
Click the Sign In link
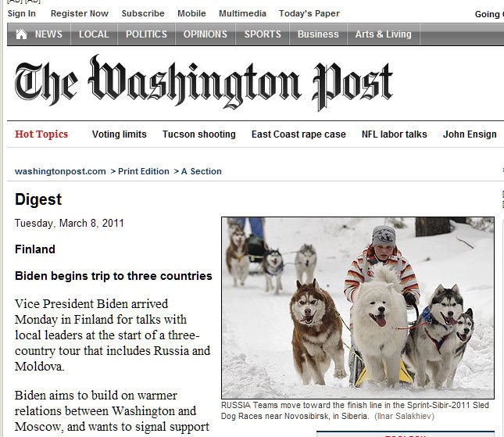(22, 13)
